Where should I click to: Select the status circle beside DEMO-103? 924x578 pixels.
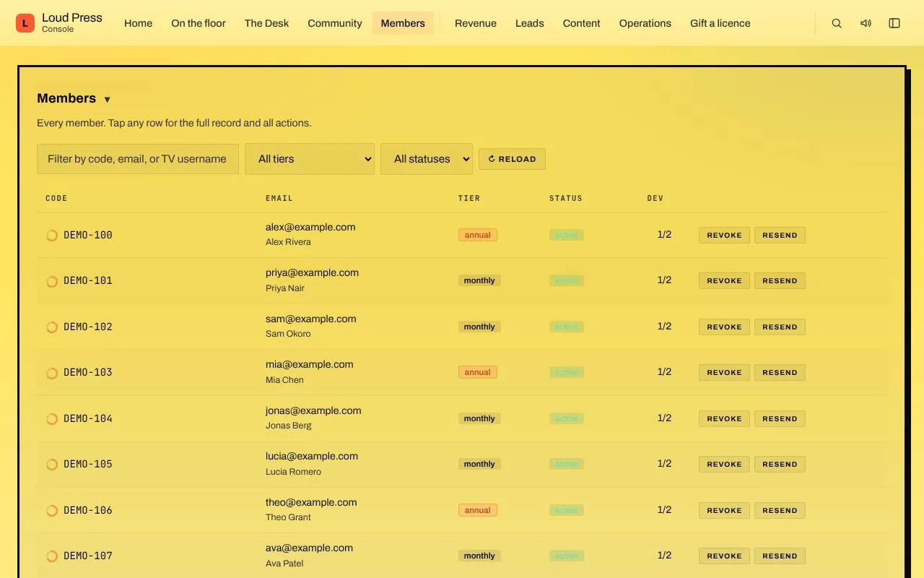[x=52, y=373]
